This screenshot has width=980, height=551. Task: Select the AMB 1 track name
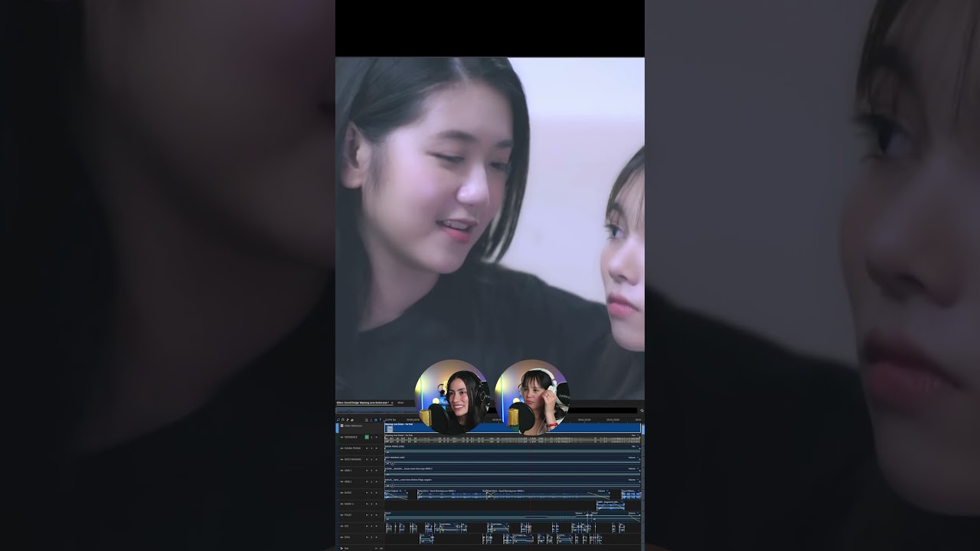[x=348, y=471]
